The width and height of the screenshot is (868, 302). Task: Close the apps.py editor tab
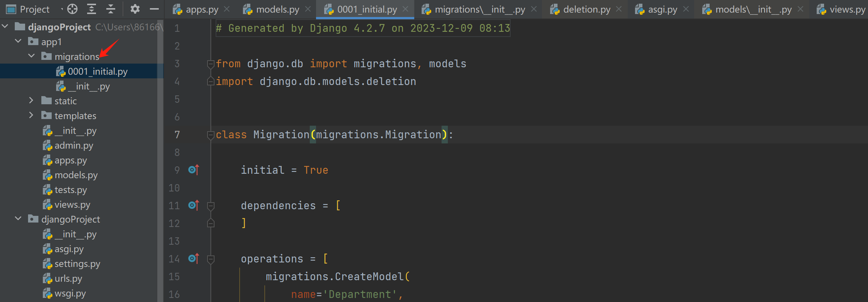point(227,9)
